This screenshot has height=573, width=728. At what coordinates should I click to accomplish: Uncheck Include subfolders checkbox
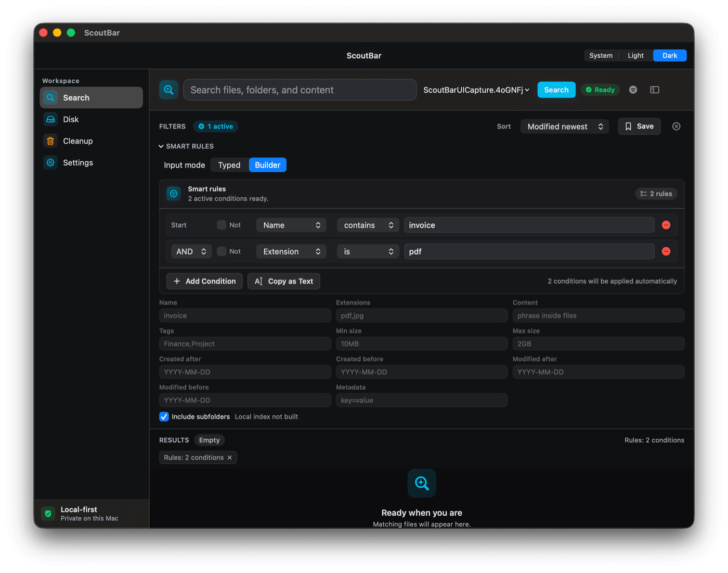click(164, 416)
